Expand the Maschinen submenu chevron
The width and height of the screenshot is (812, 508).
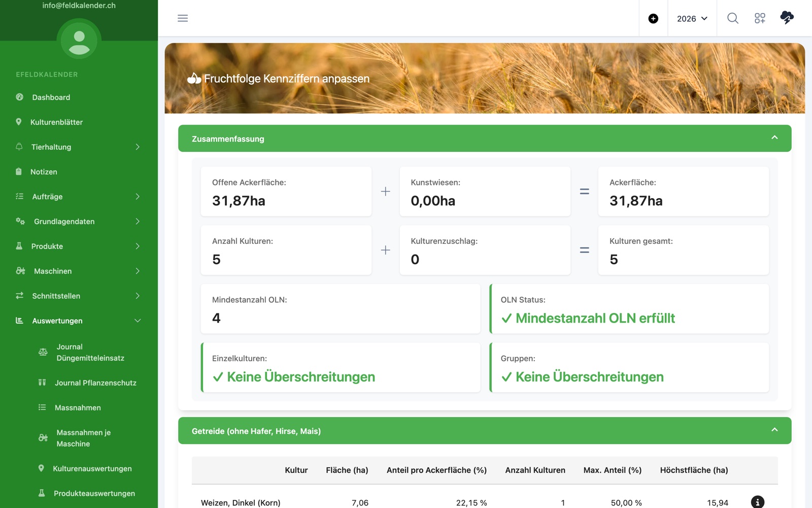(x=138, y=271)
